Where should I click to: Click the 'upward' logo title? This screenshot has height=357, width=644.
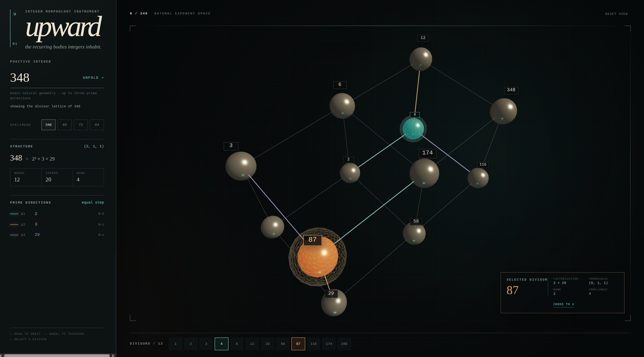pyautogui.click(x=64, y=28)
